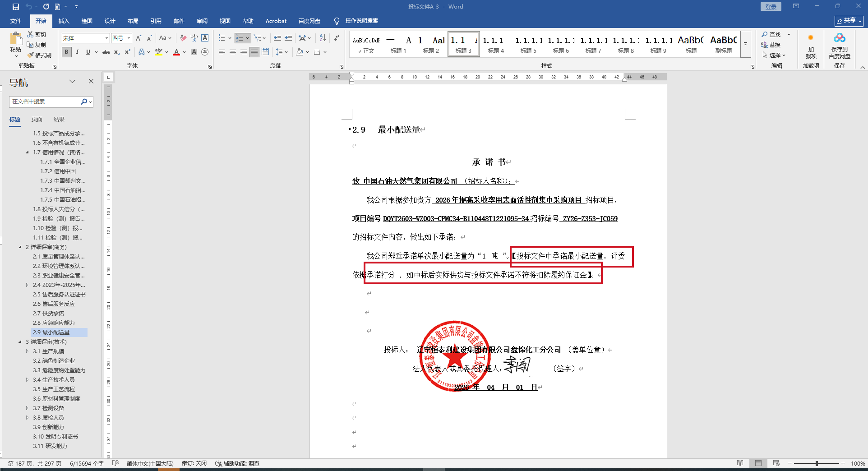Image resolution: width=868 pixels, height=471 pixels.
Task: Increase the paragraph indent
Action: [288, 38]
